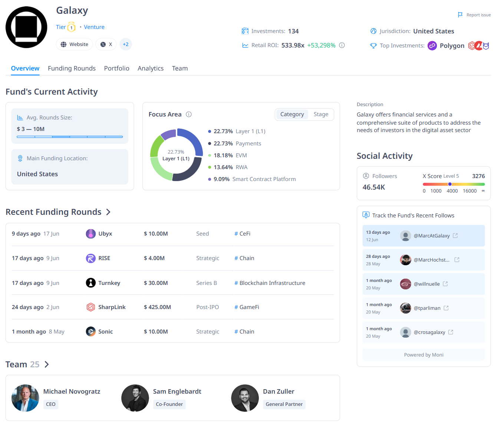Click the Ubyx project icon
504x430 pixels.
tap(91, 234)
